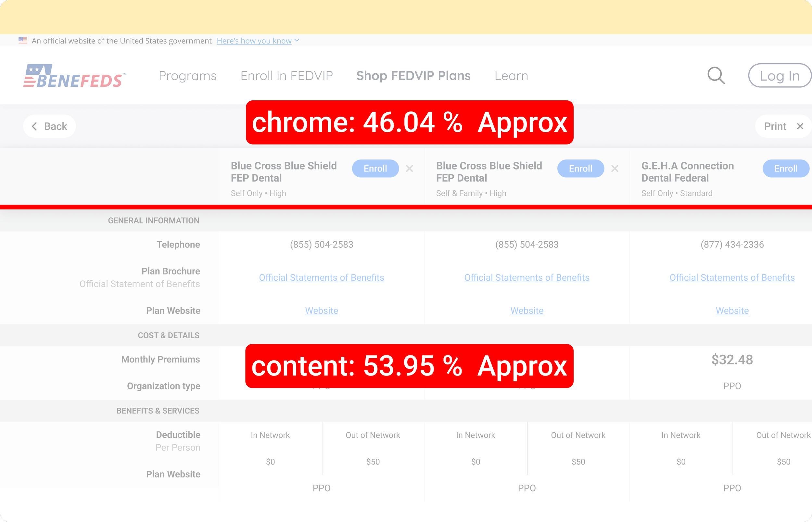The height and width of the screenshot is (522, 812).
Task: Click the GENERAL INFORMATION section header
Action: 154,221
